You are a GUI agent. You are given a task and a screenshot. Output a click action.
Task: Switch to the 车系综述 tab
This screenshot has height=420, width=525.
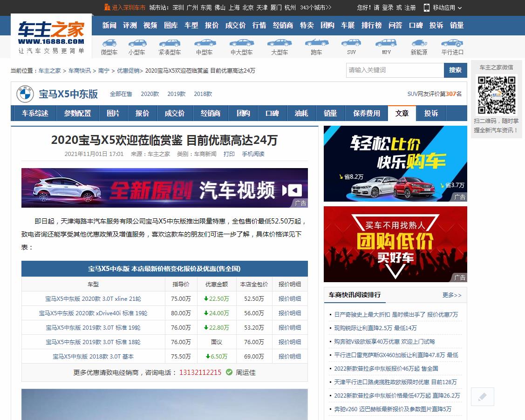35,113
